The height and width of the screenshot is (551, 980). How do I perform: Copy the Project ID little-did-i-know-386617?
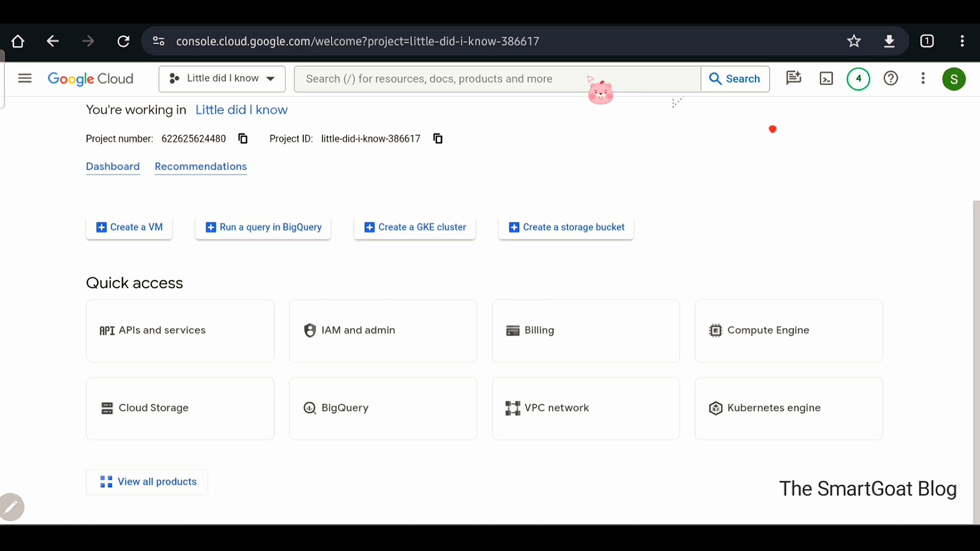click(x=438, y=138)
